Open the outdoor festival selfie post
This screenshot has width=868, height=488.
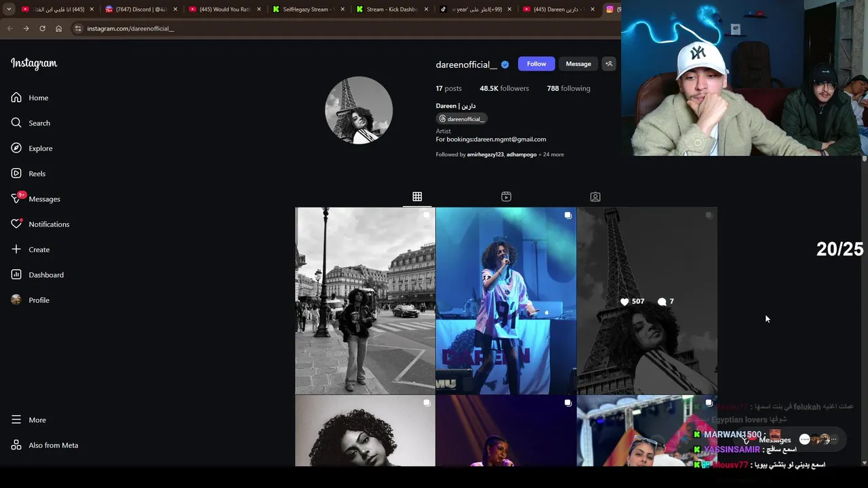(x=647, y=431)
